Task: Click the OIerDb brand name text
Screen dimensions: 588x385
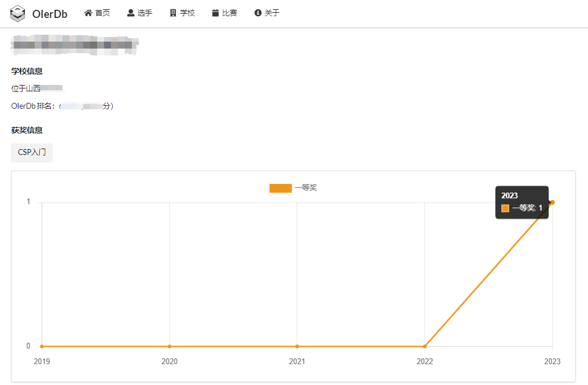Action: click(x=50, y=14)
